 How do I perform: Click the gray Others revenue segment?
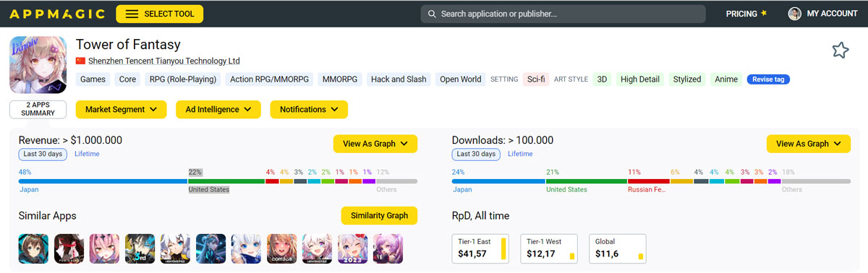(396, 181)
